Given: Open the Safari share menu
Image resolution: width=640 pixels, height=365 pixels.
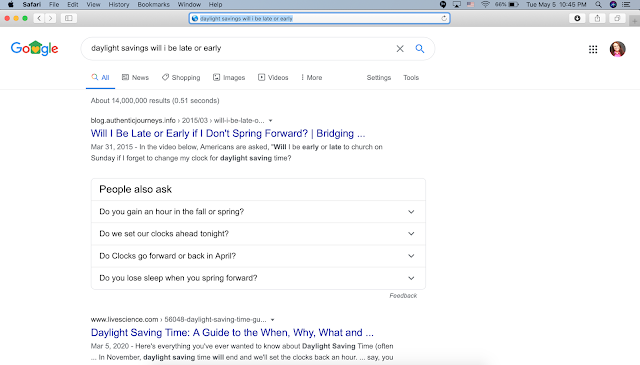Looking at the screenshot, I should click(597, 18).
